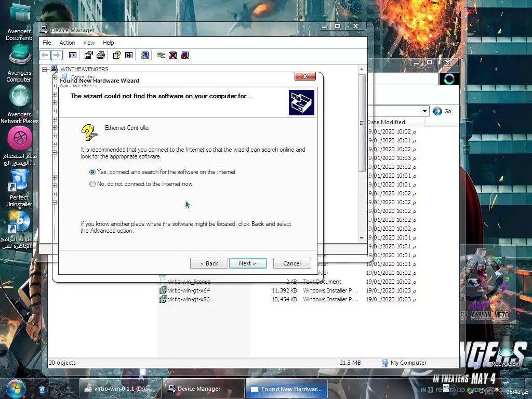Select the virtio-win_license file name

tap(189, 282)
